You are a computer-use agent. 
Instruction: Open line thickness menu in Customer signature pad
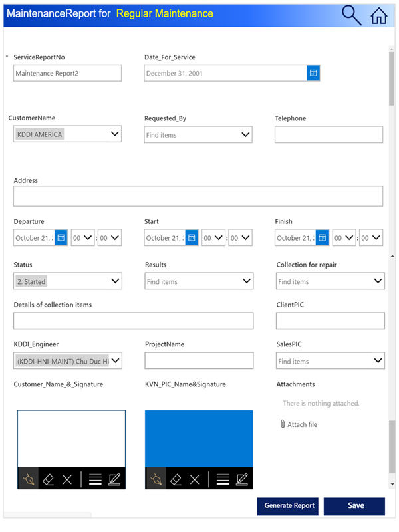(x=95, y=479)
